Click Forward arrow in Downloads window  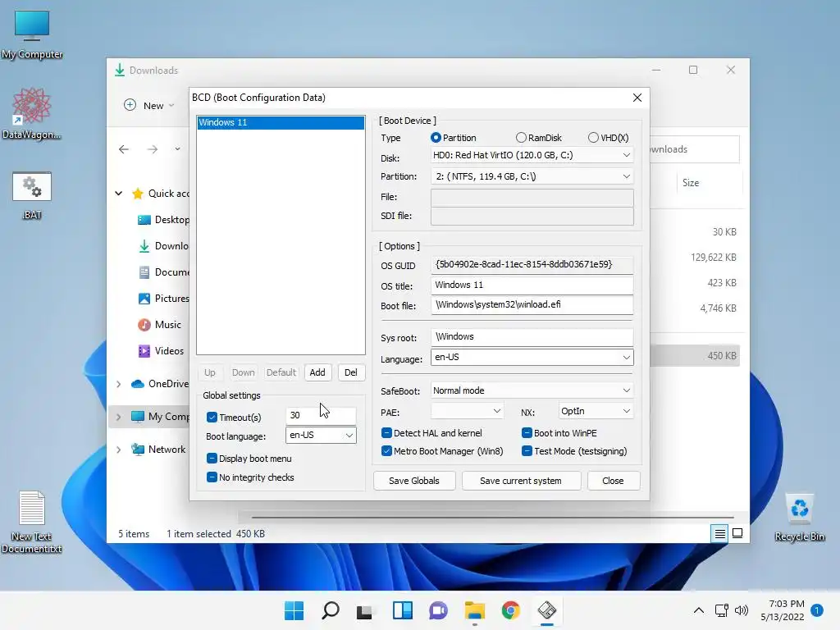(x=153, y=149)
